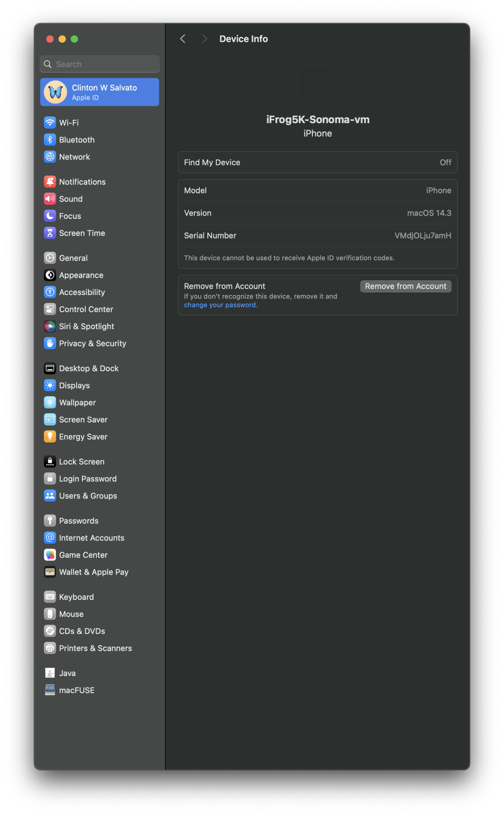The image size is (504, 815).
Task: Go forward with the right chevron
Action: [x=204, y=39]
